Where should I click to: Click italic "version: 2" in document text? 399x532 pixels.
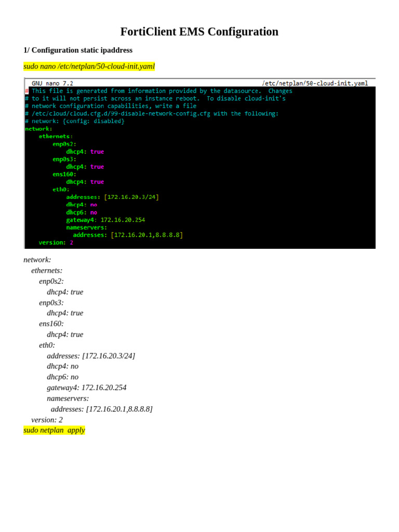[x=47, y=420]
